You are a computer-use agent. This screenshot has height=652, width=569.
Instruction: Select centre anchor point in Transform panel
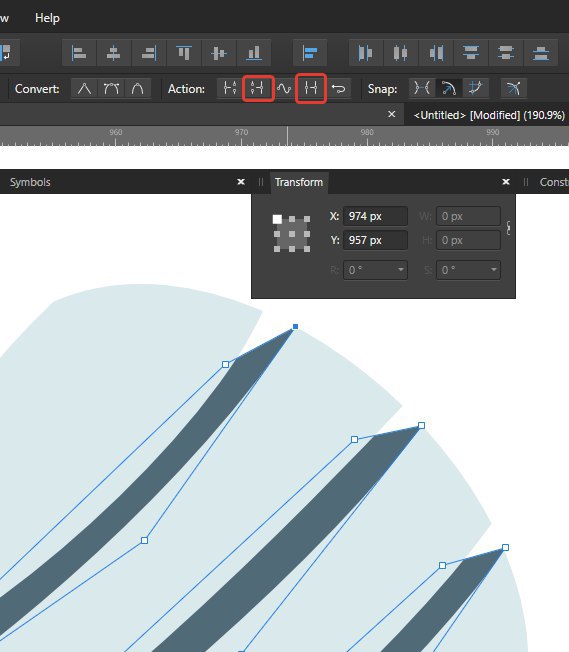(292, 234)
